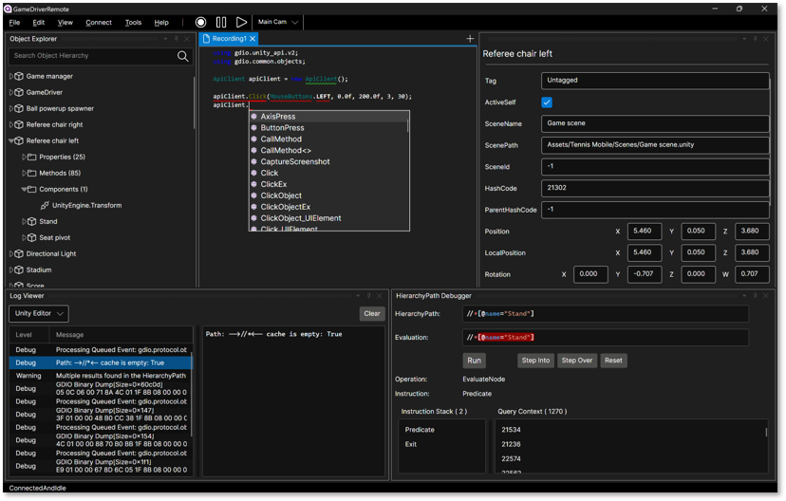Collapse the Referee chair left node

(11, 141)
